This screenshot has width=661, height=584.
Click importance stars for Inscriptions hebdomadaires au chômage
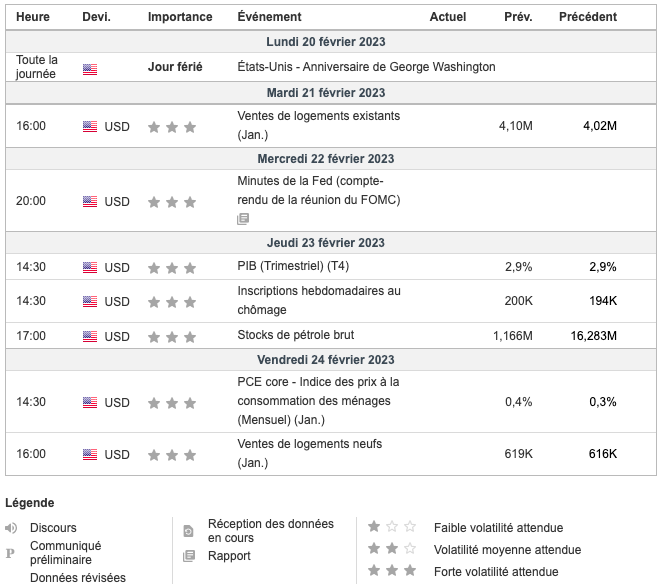pyautogui.click(x=172, y=302)
